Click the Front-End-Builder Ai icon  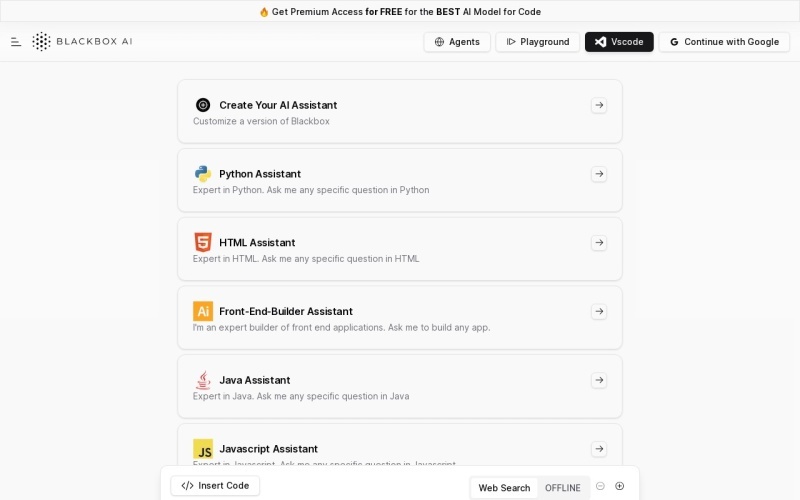203,311
